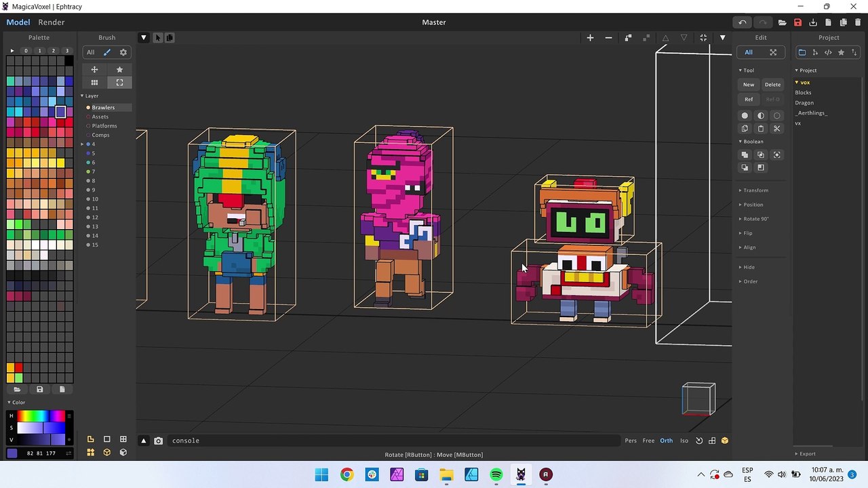Viewport: 868px width, 488px height.
Task: Open brush settings gear icon
Action: 123,52
